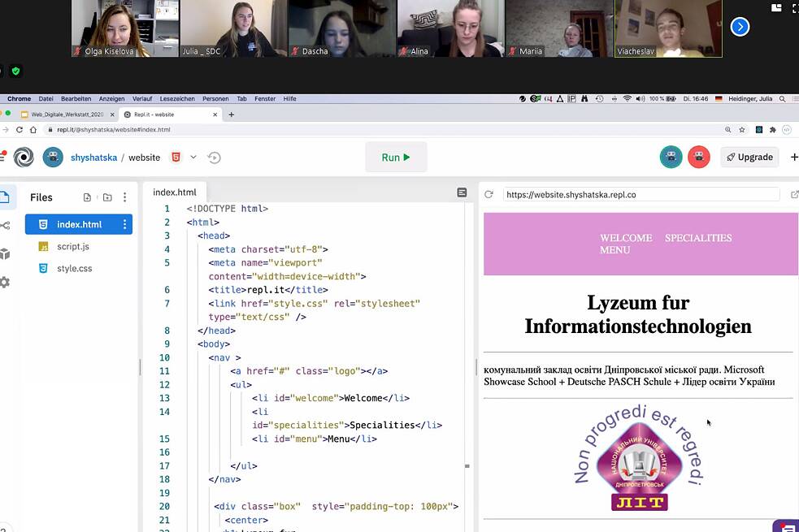Click WELCOME in the preview nav
Image resolution: width=799 pixels, height=532 pixels.
pos(626,238)
